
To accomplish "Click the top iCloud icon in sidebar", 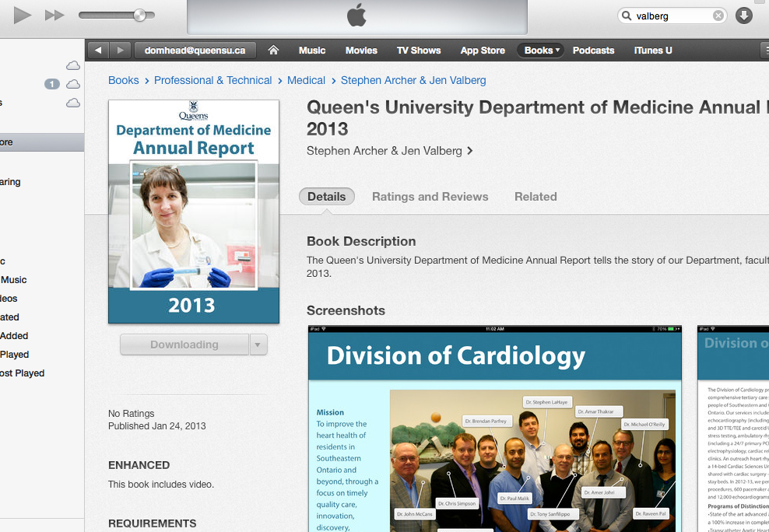I will (x=73, y=65).
